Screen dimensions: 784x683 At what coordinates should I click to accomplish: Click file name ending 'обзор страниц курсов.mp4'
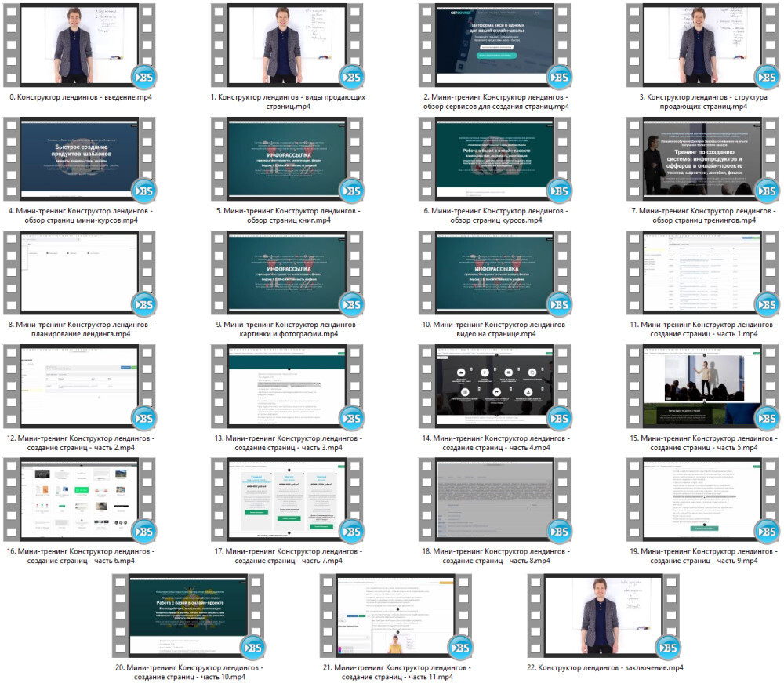pos(495,216)
